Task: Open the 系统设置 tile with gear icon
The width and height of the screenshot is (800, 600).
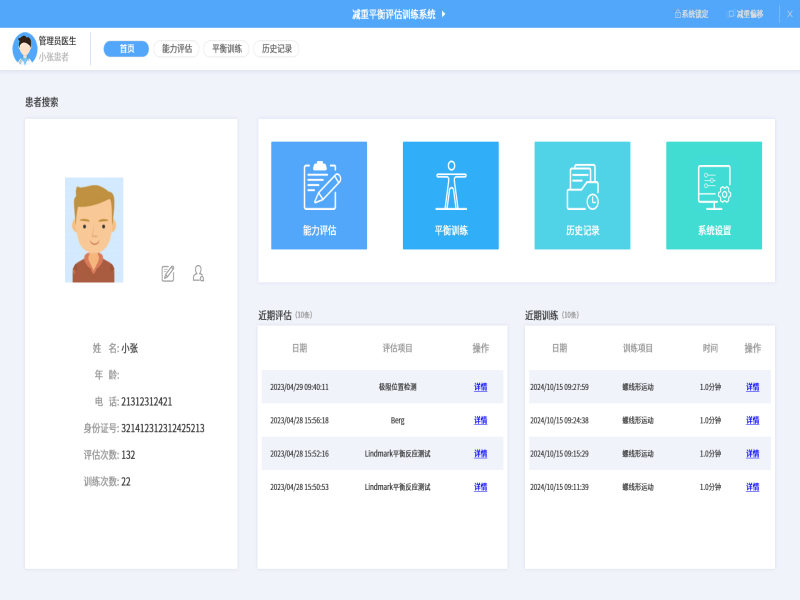Action: click(714, 195)
